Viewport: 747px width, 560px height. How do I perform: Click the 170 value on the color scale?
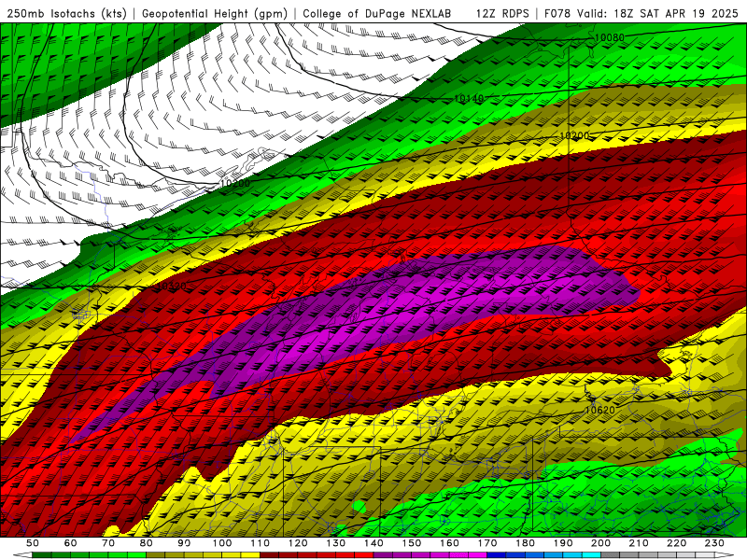(487, 543)
